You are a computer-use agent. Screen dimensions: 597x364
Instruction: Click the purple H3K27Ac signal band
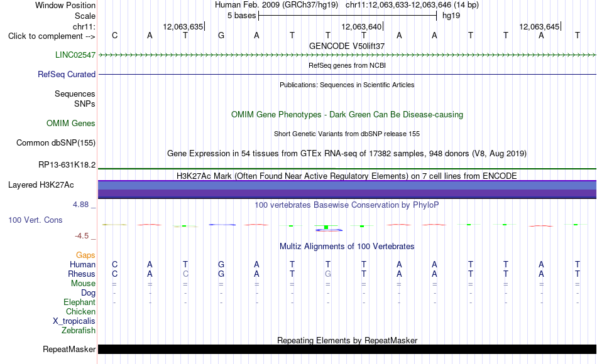[348, 189]
